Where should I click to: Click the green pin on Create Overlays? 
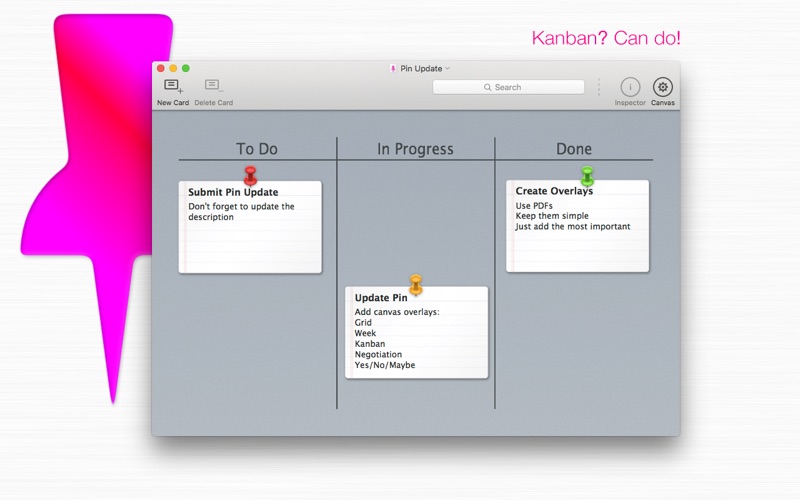click(x=587, y=176)
